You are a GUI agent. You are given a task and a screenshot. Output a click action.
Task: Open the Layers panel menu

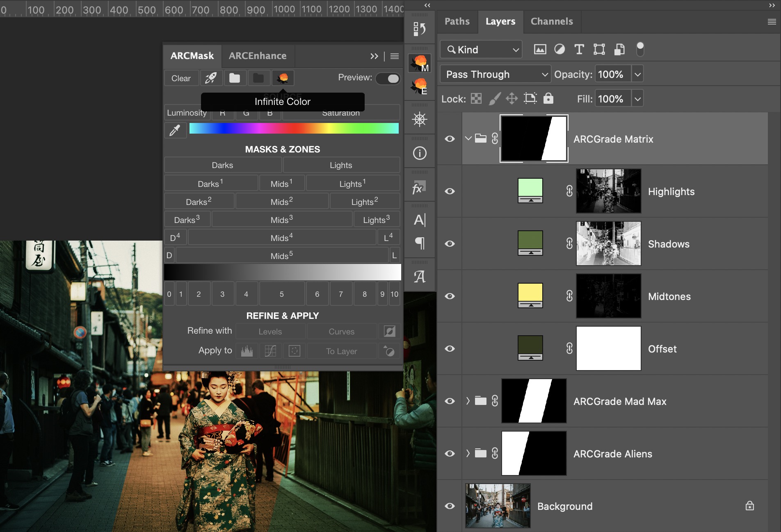point(772,22)
